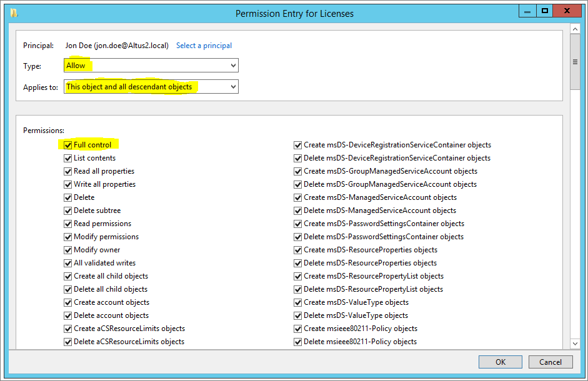Click the Cancel button
Screen dimensions: 588x381
point(550,362)
